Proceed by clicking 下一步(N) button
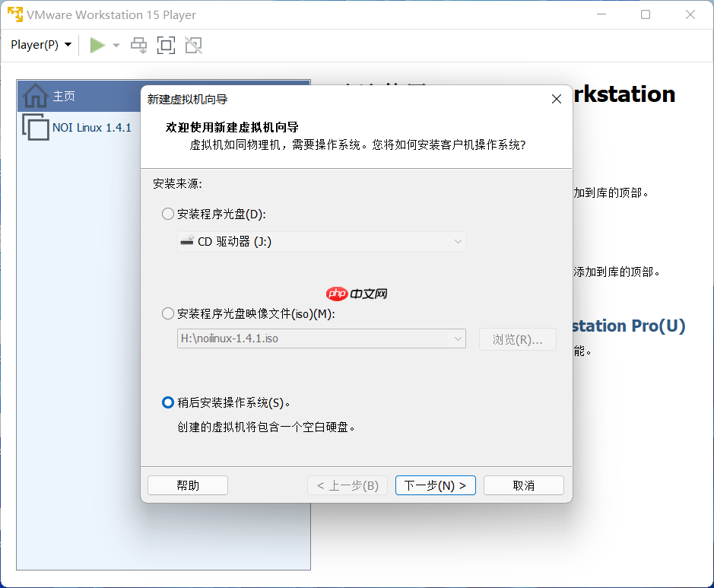 435,485
